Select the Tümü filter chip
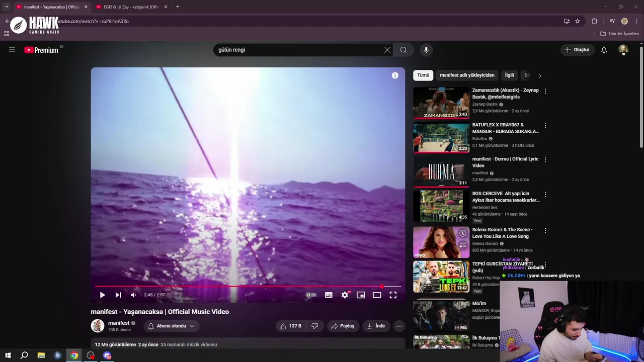644x362 pixels. click(x=423, y=75)
